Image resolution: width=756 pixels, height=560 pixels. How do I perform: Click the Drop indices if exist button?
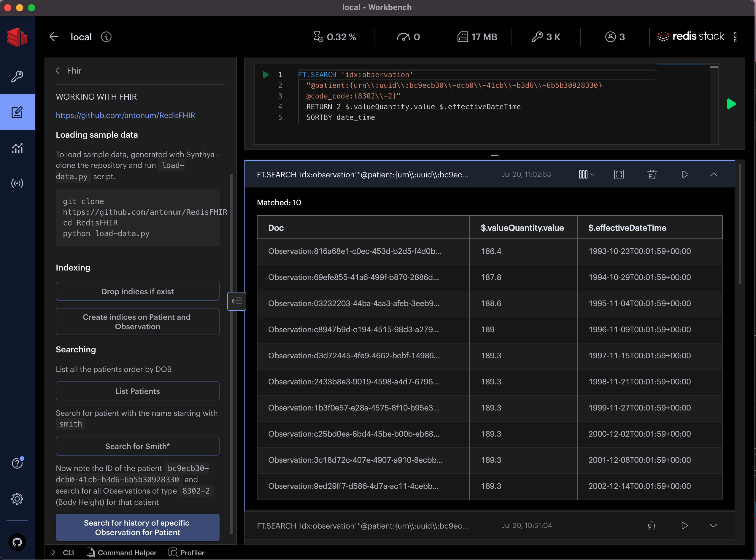coord(137,292)
